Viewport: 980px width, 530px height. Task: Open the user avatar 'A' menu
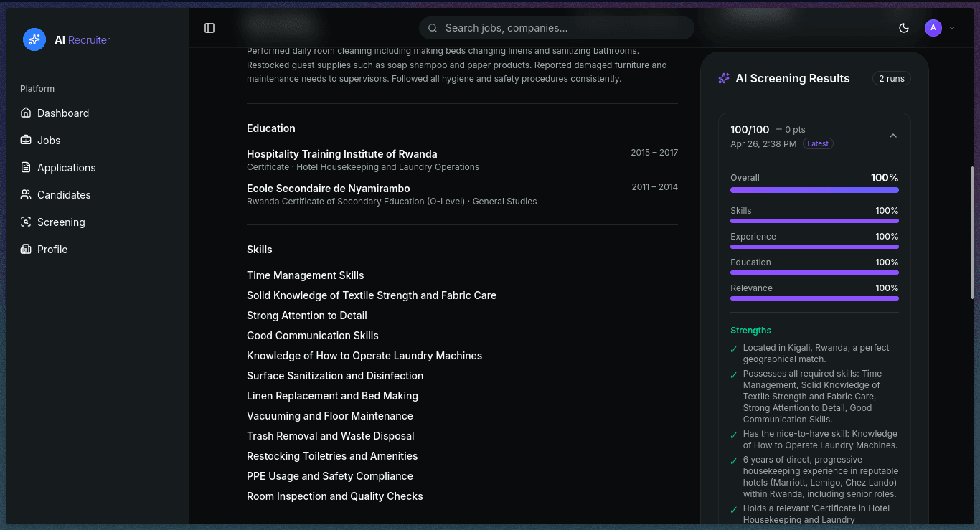[x=933, y=28]
